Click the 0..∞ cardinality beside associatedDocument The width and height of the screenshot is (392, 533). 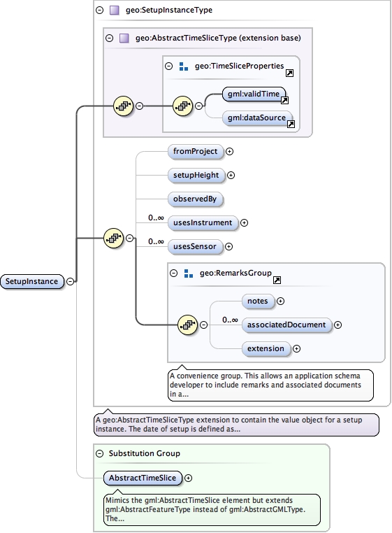coord(230,320)
